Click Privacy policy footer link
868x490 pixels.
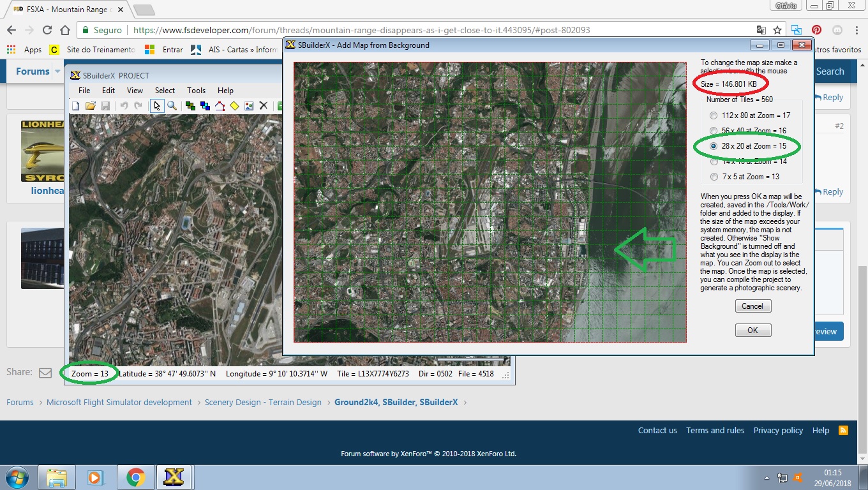(778, 431)
